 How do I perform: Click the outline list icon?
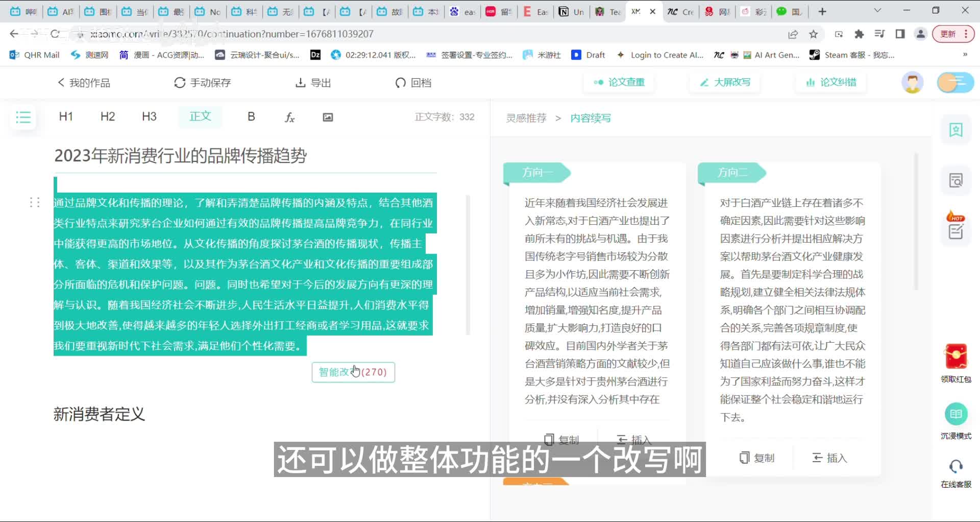(x=23, y=117)
